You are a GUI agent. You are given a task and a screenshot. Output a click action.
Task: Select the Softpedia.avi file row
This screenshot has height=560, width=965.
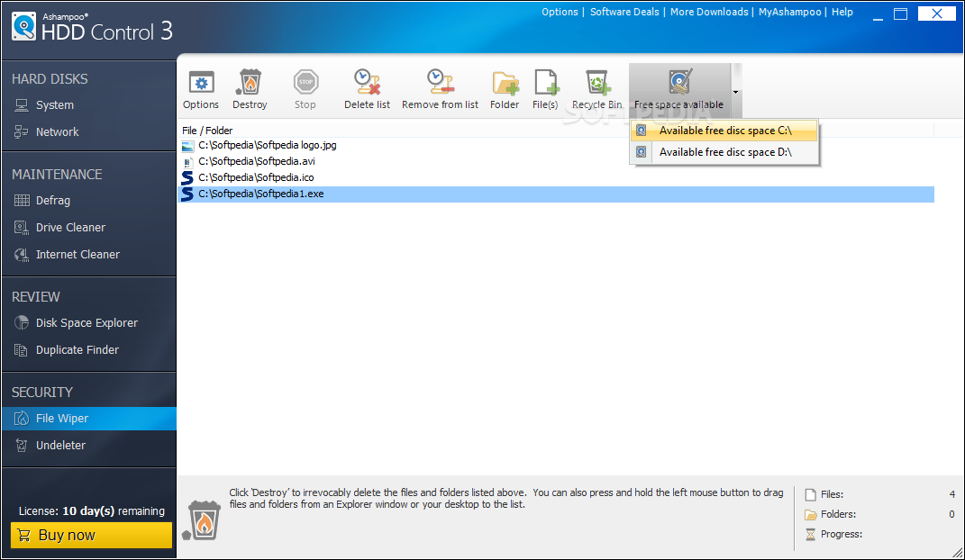[556, 162]
